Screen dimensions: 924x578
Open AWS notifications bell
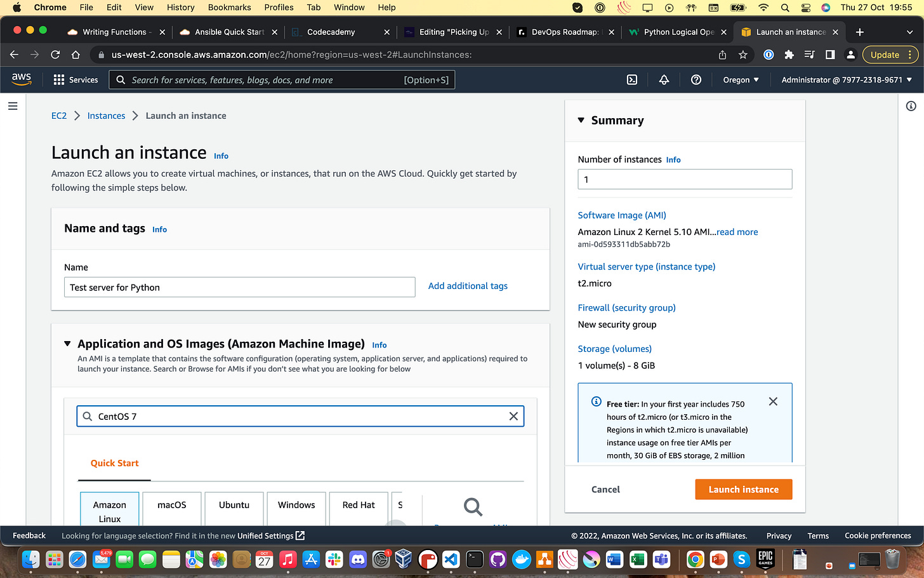point(664,80)
